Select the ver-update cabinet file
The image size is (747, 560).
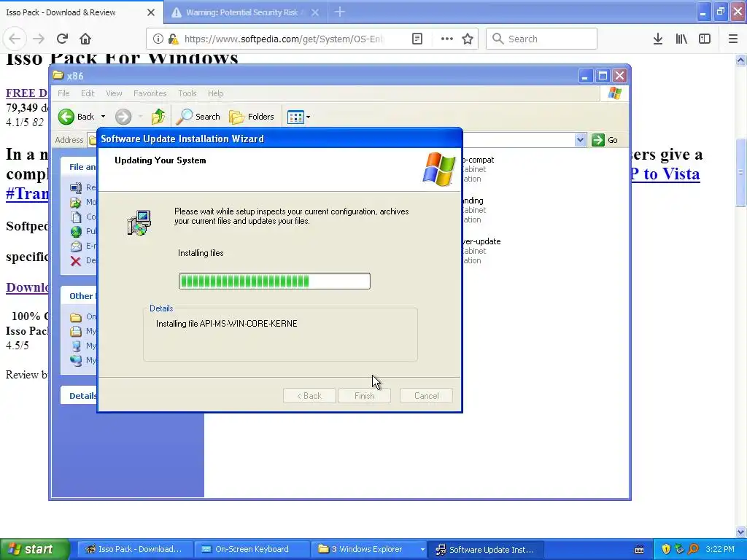pos(481,251)
